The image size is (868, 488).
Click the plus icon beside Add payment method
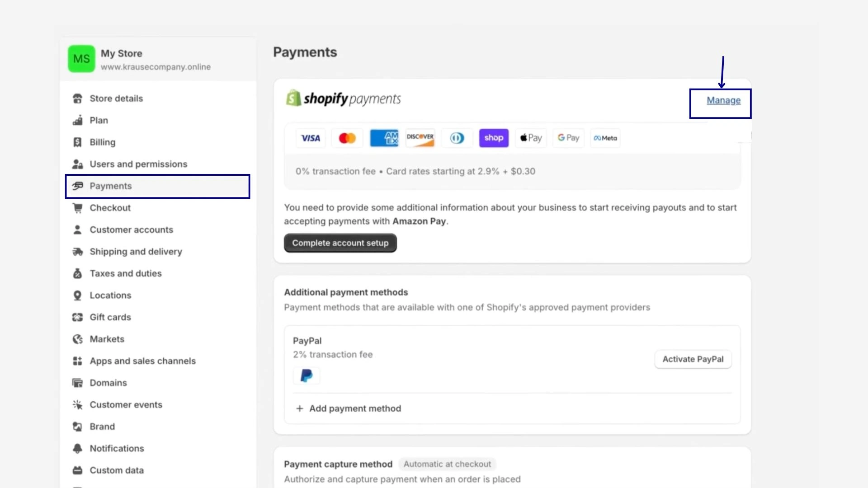[299, 408]
